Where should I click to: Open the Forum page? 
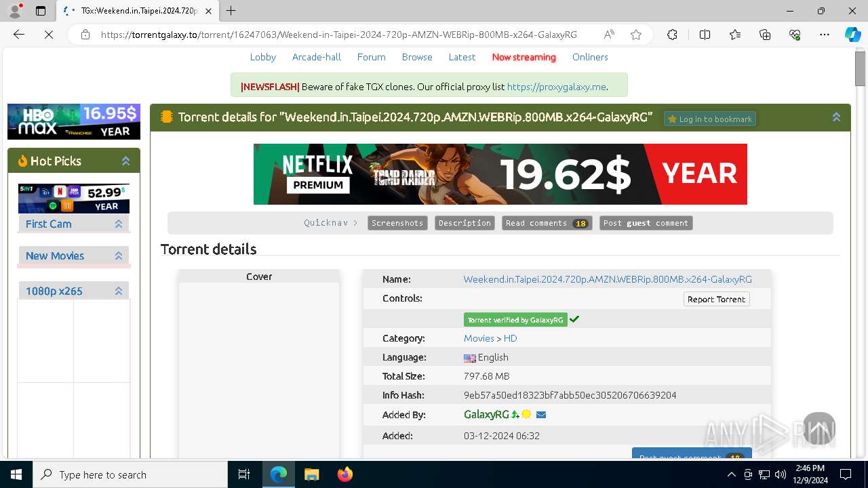coord(372,57)
